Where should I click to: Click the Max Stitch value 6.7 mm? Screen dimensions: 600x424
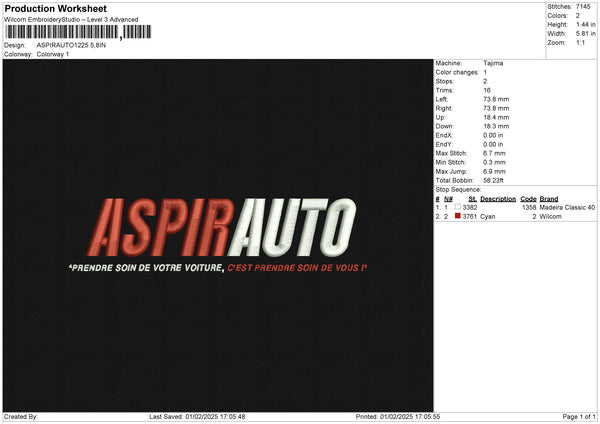click(494, 153)
